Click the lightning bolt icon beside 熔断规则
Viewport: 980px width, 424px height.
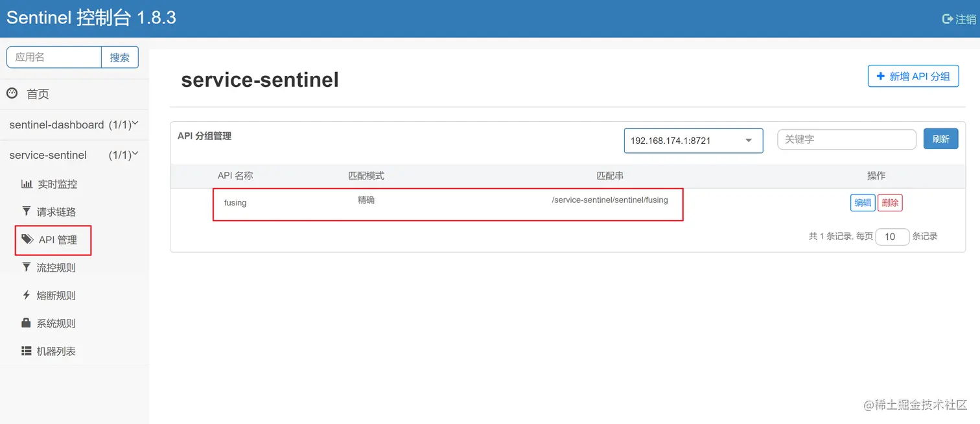tap(27, 295)
